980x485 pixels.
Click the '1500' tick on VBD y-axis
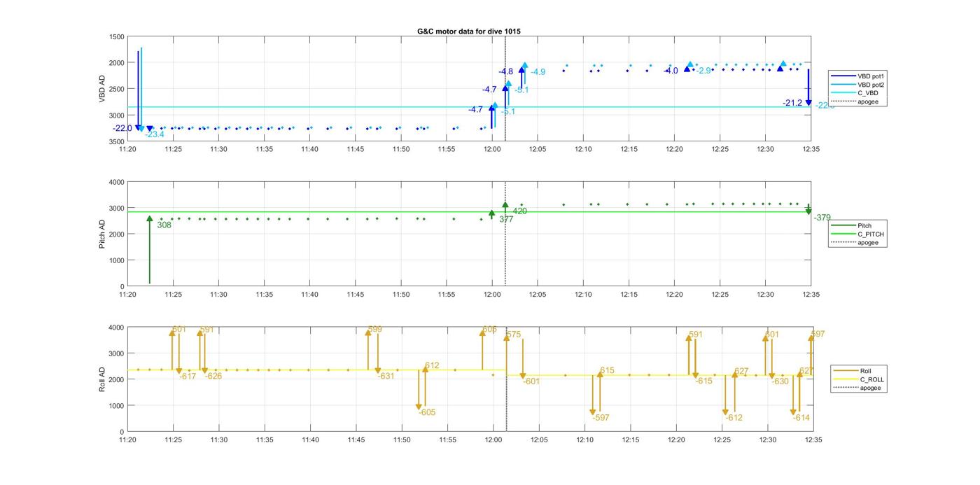[x=117, y=36]
